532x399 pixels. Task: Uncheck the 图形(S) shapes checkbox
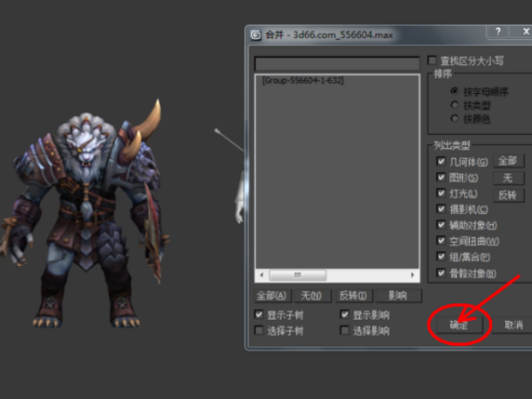(x=441, y=176)
